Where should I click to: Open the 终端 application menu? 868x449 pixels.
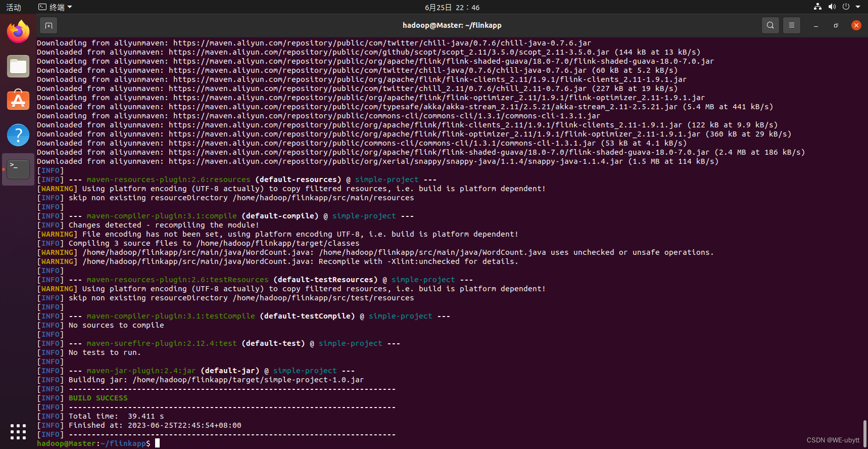click(56, 7)
